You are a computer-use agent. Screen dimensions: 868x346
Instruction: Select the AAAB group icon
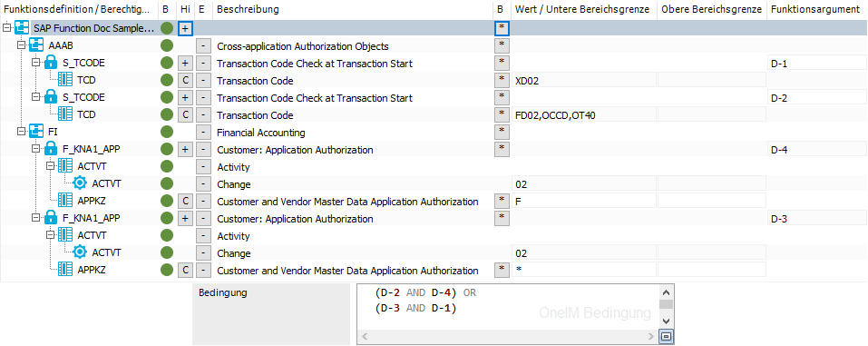[x=36, y=45]
